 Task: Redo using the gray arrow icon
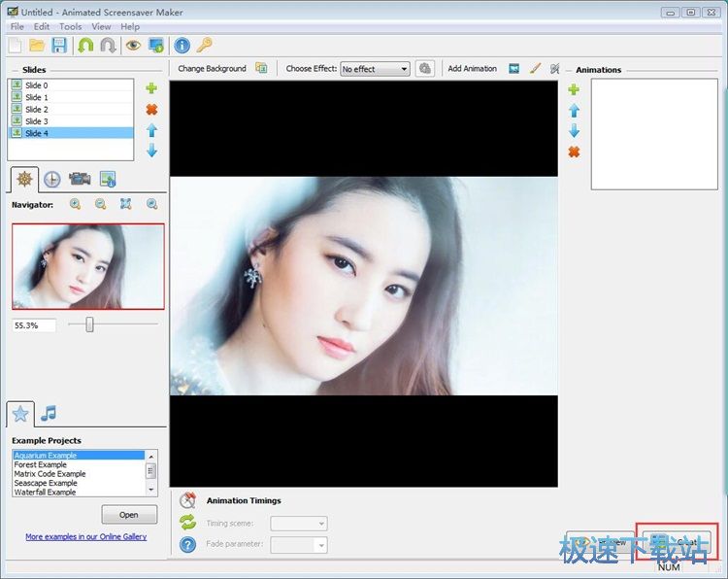(108, 46)
